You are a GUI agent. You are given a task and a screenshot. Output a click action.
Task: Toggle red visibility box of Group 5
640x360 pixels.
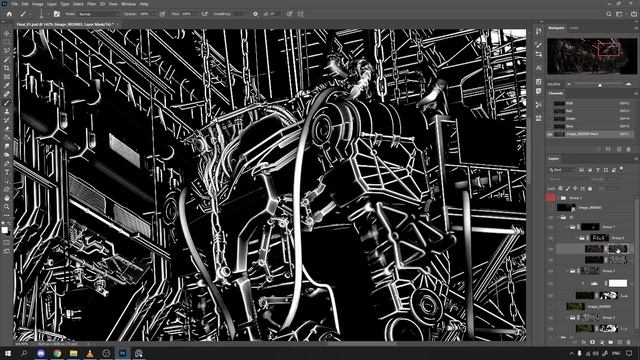tap(551, 198)
